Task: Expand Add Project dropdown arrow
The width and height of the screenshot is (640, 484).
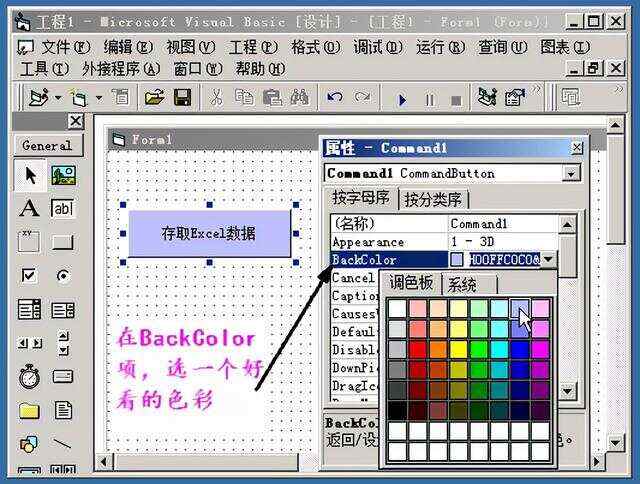Action: pos(58,98)
